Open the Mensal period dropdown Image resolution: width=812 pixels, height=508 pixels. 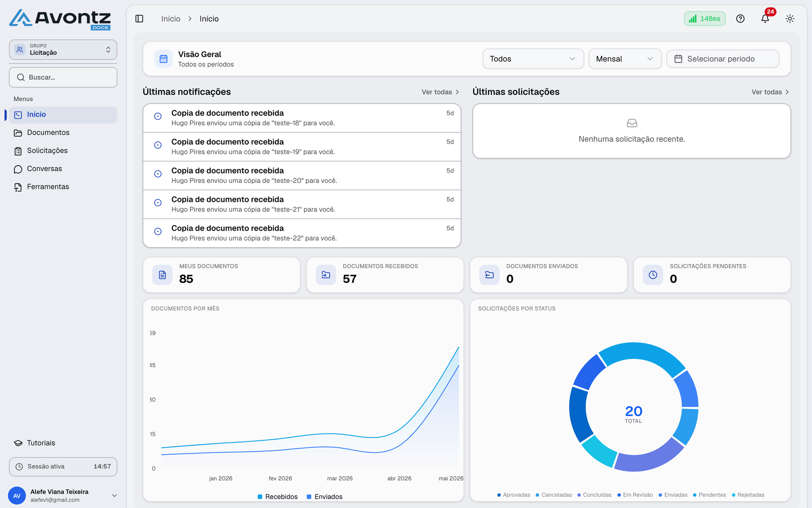(x=625, y=59)
